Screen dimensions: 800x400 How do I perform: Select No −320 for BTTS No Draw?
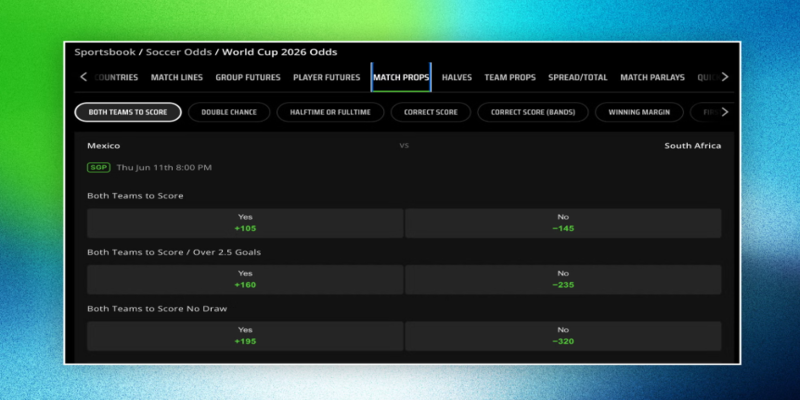point(563,336)
